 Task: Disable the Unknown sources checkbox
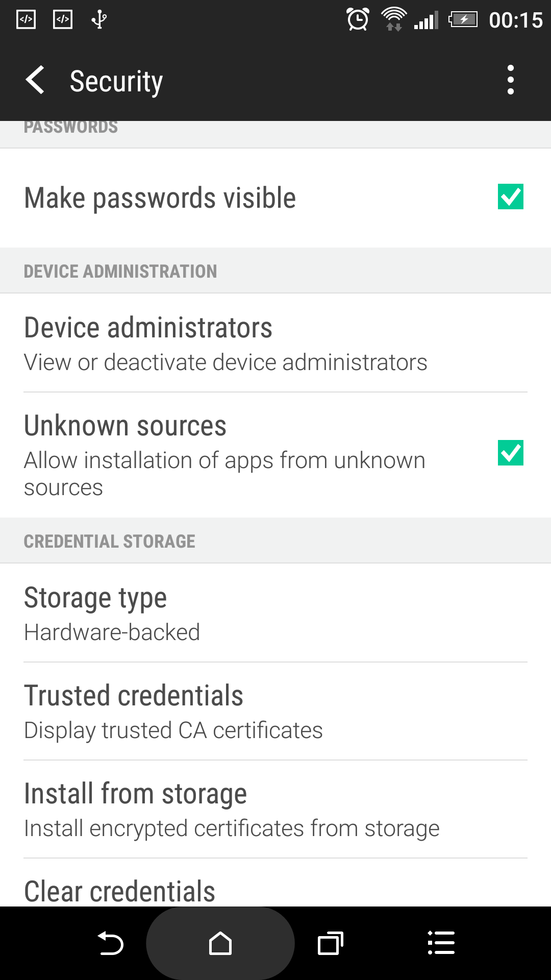pos(510,453)
